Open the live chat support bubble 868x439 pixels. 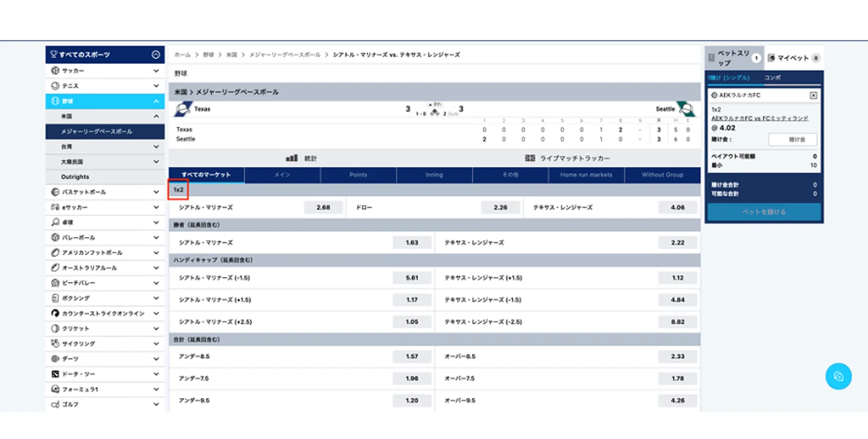838,376
